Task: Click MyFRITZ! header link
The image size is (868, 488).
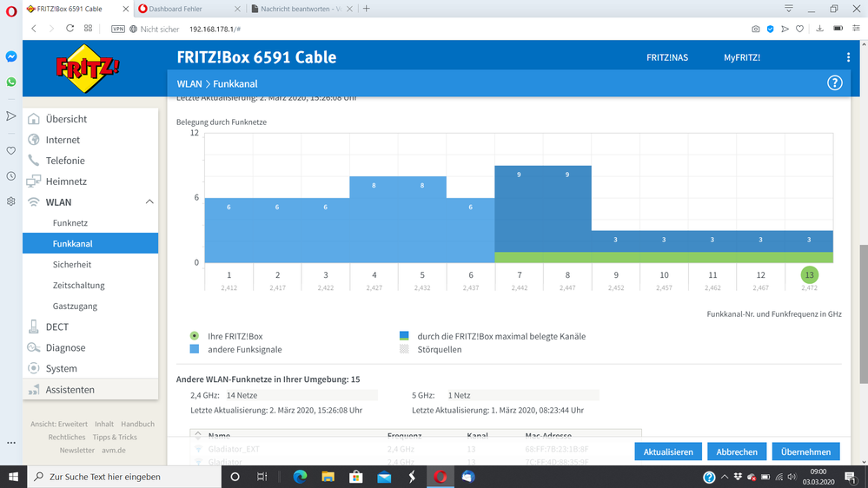Action: point(742,57)
